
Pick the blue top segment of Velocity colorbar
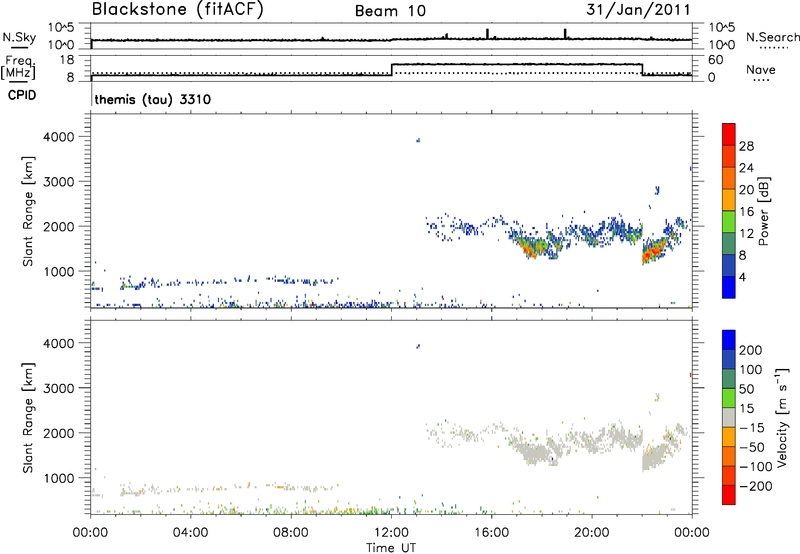(x=729, y=340)
